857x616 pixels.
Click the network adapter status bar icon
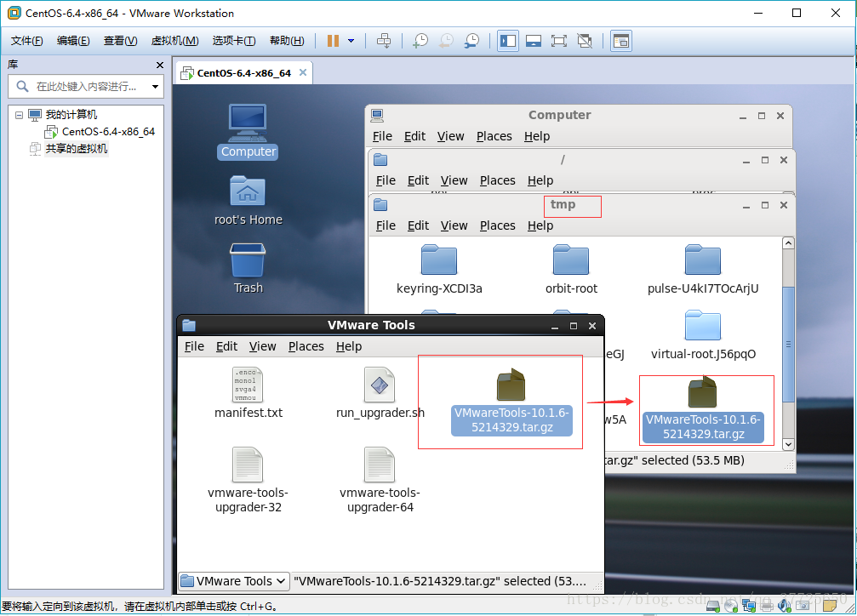point(748,605)
